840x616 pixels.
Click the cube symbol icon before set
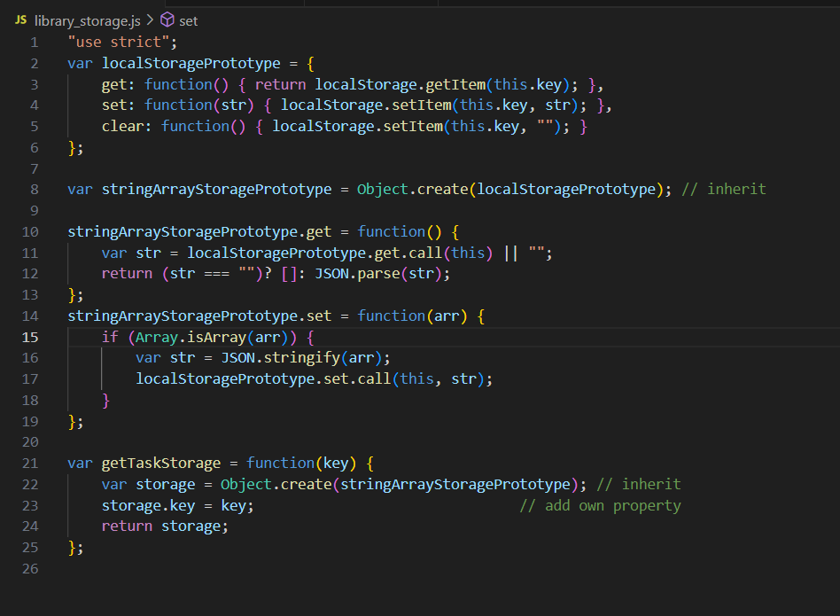coord(167,20)
